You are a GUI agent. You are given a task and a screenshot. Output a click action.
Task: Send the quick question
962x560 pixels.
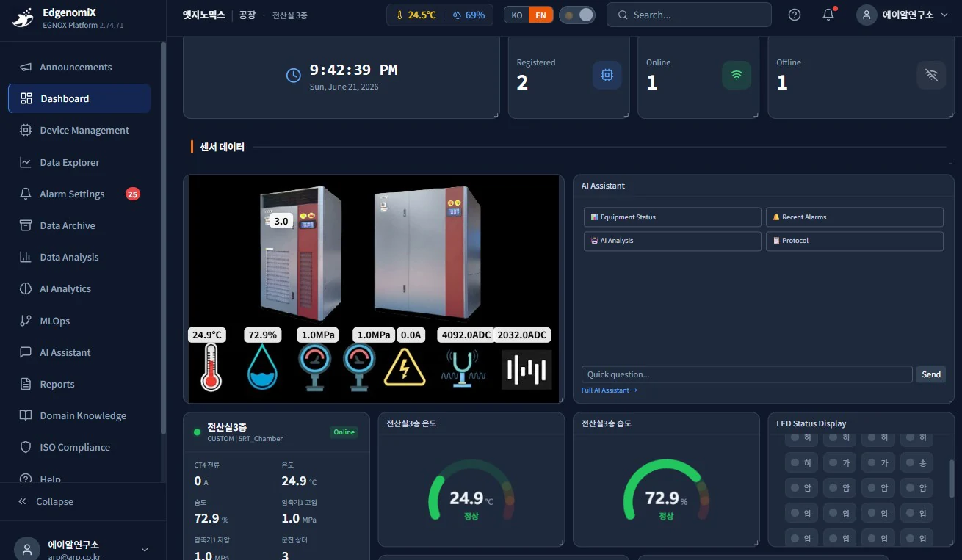[x=931, y=374]
